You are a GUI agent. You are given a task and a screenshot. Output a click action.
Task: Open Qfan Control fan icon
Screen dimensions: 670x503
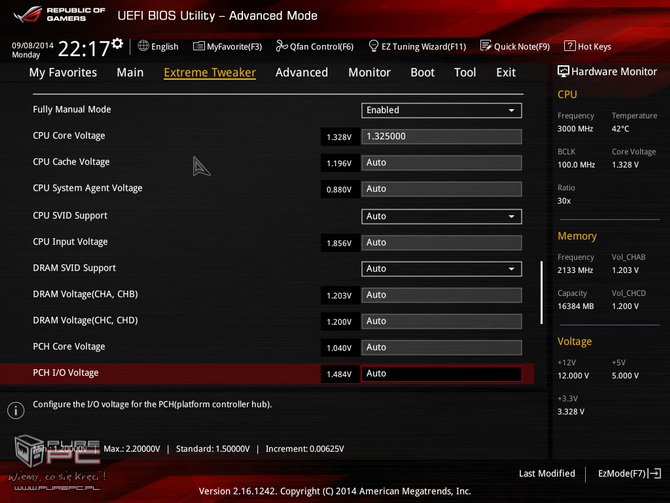coord(281,46)
